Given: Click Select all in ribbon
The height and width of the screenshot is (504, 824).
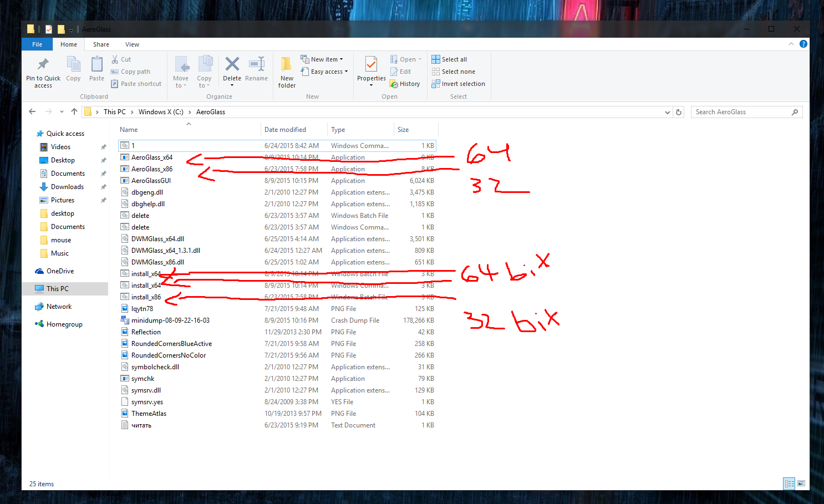Looking at the screenshot, I should (449, 59).
